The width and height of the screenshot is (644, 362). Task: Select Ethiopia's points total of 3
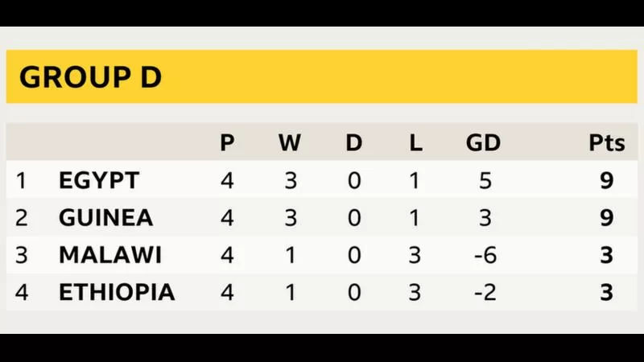click(607, 292)
